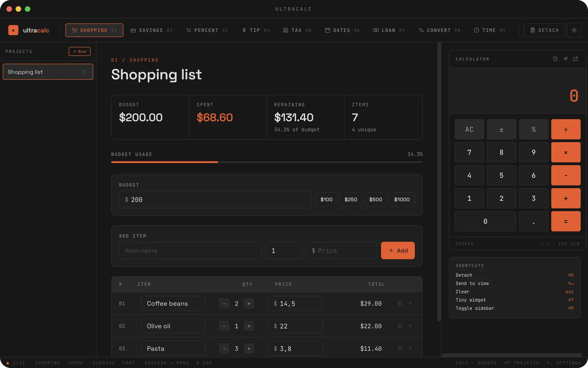
Task: Open the Dates tab
Action: pyautogui.click(x=342, y=30)
